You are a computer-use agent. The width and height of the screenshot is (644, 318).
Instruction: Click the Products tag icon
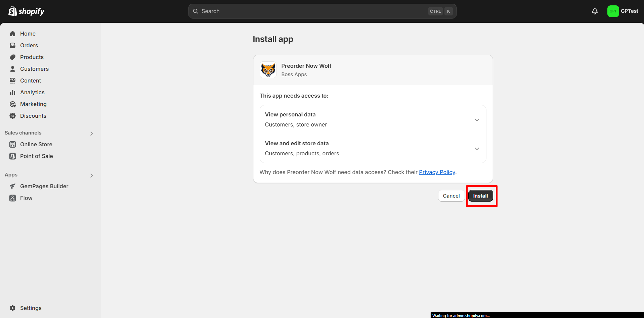(x=13, y=57)
